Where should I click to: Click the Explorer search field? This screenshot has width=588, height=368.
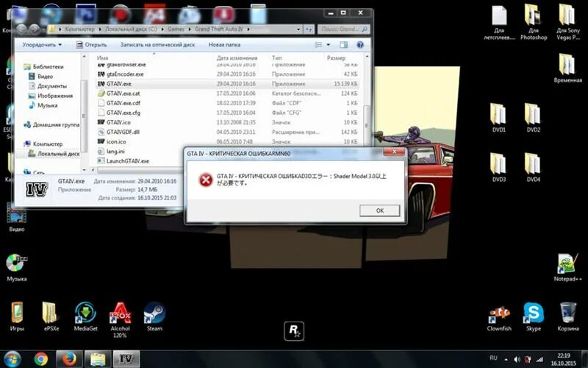pos(343,29)
